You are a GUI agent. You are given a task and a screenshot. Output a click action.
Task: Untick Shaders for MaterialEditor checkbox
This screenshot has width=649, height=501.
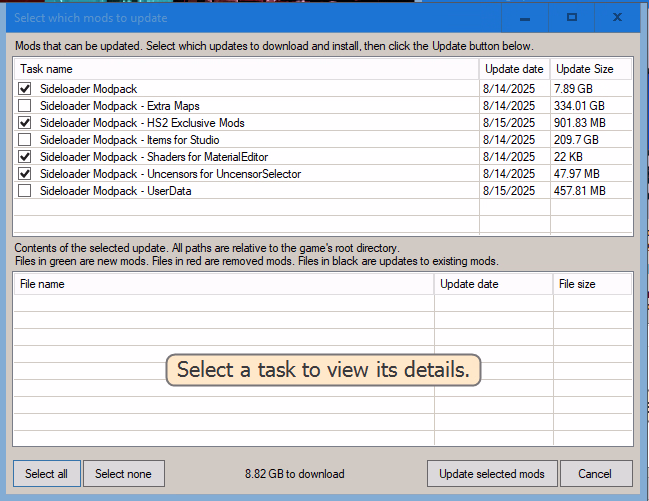click(24, 157)
